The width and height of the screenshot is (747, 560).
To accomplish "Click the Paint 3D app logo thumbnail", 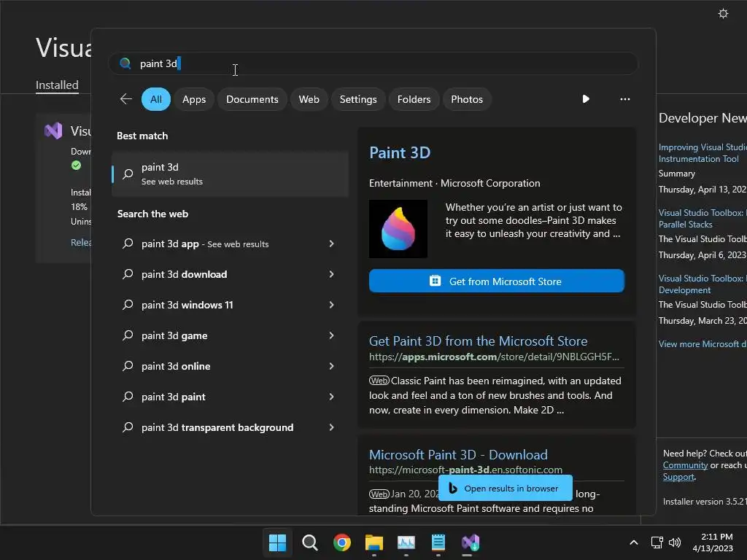I will coord(398,229).
